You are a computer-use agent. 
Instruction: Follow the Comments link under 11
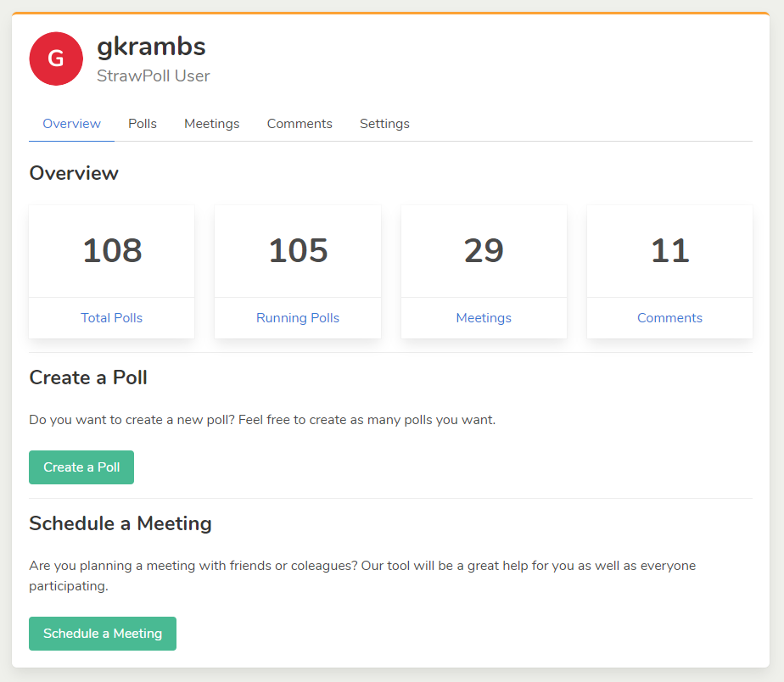(x=669, y=318)
